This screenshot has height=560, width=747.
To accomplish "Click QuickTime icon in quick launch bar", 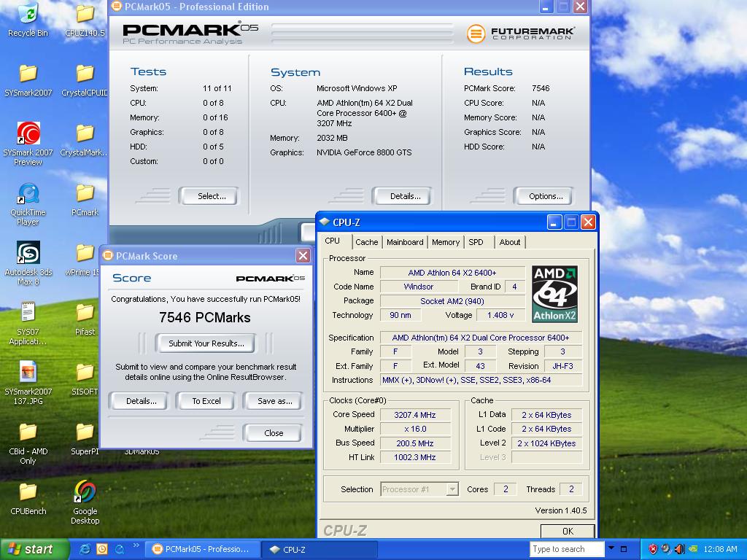I will point(119,549).
